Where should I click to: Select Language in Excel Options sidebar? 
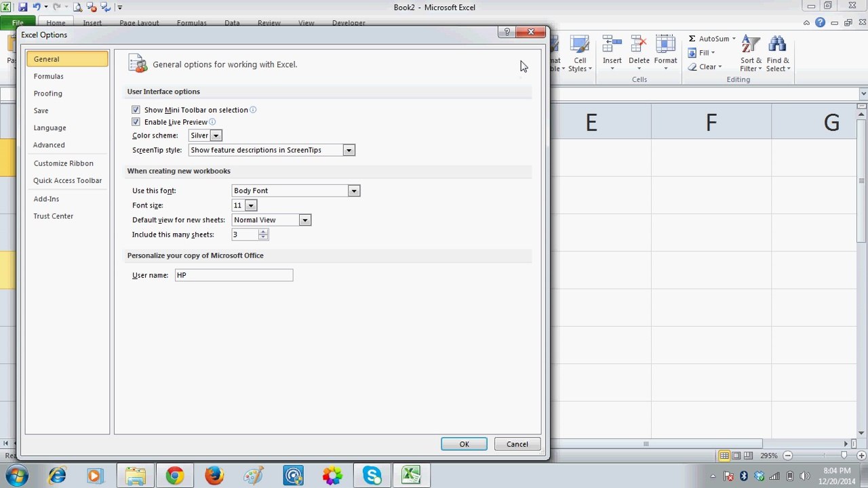click(x=67, y=127)
